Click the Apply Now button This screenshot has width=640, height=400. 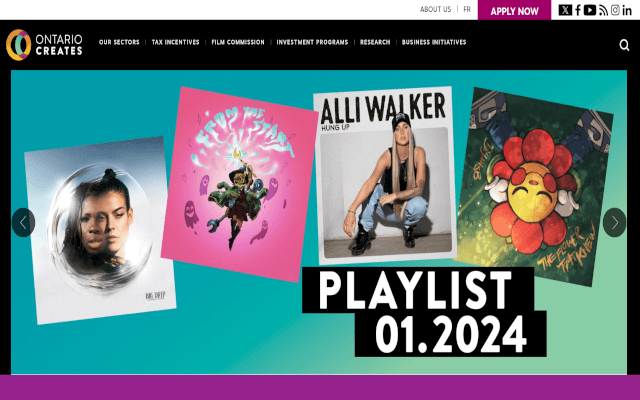(x=514, y=10)
